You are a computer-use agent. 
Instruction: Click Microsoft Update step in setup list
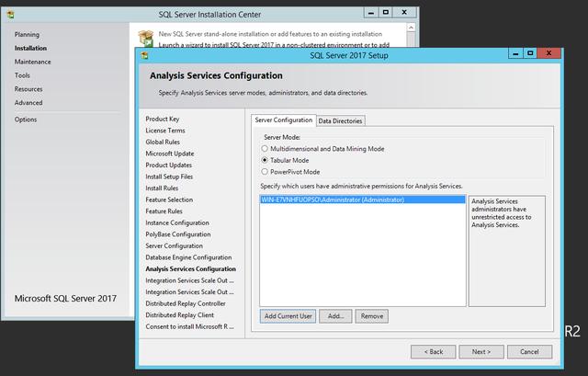(x=170, y=154)
